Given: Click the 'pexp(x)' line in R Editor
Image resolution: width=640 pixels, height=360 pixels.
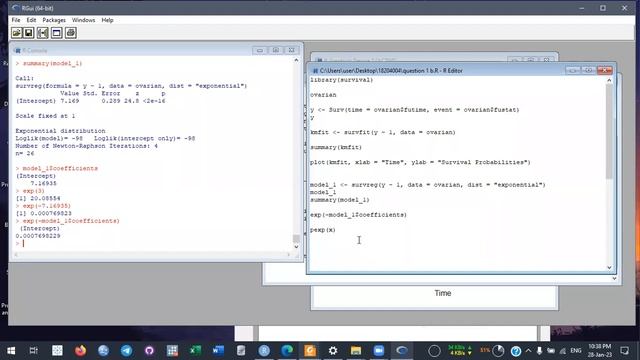Looking at the screenshot, I should click(x=322, y=230).
